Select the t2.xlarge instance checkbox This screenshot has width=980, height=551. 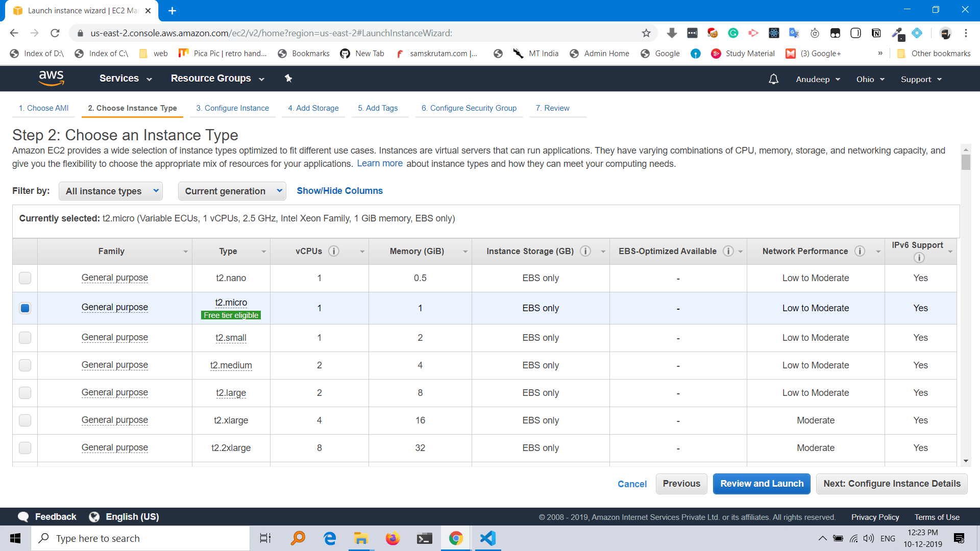[25, 420]
